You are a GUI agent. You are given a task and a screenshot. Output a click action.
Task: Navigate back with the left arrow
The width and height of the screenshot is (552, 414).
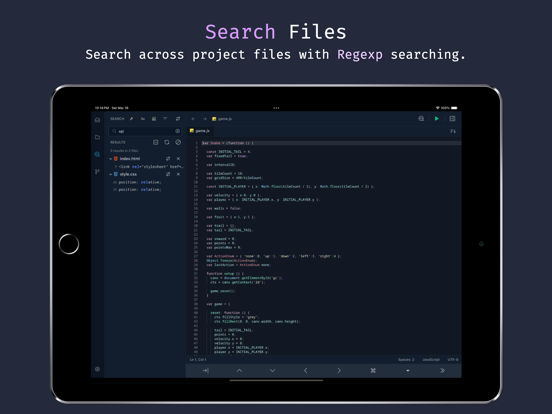pyautogui.click(x=193, y=119)
